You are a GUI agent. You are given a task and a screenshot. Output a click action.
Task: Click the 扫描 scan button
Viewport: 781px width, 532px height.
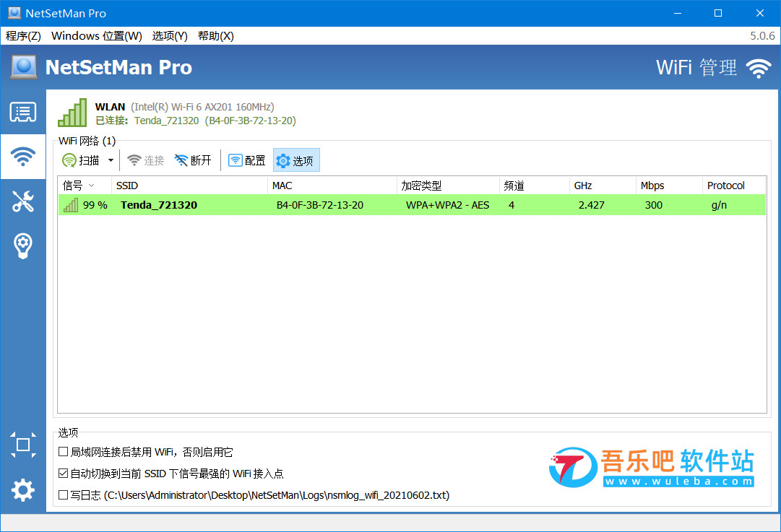pyautogui.click(x=81, y=160)
